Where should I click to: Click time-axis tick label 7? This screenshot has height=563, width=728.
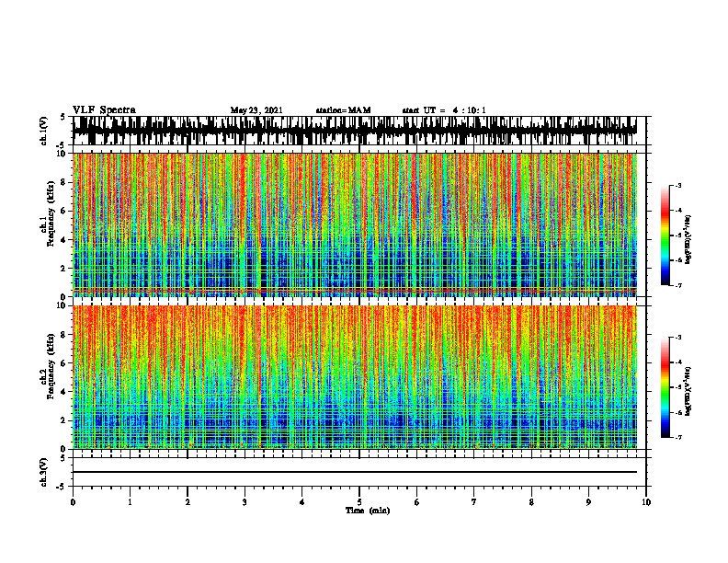[474, 502]
